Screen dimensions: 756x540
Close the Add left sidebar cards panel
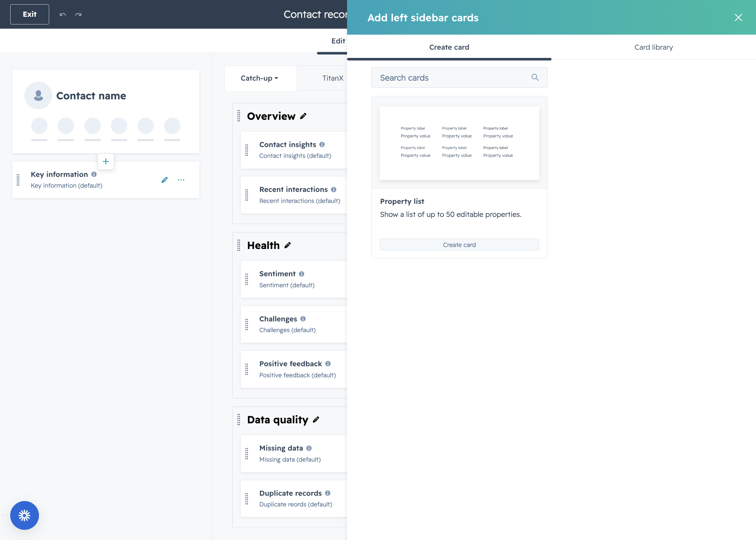click(738, 17)
